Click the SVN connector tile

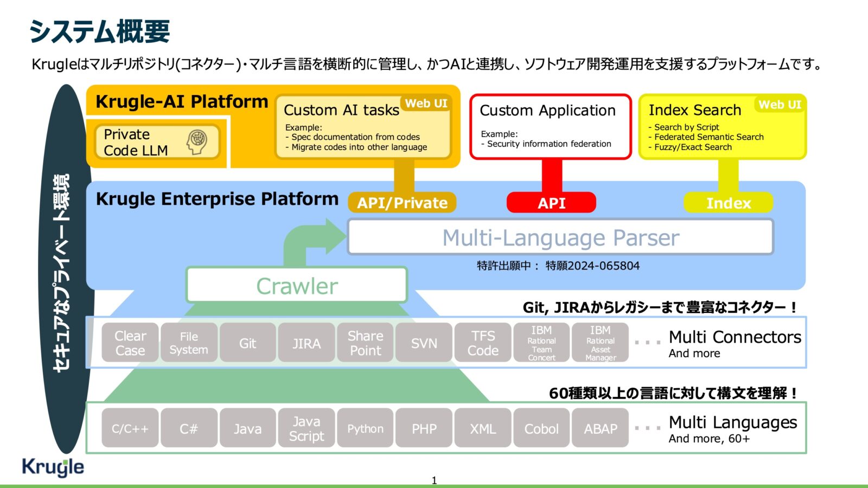point(424,343)
